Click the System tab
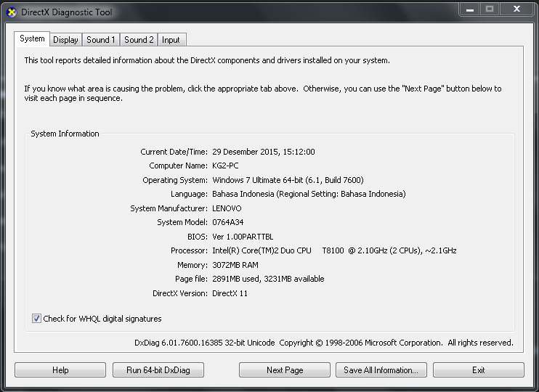Image resolution: width=539 pixels, height=392 pixels. pos(32,39)
